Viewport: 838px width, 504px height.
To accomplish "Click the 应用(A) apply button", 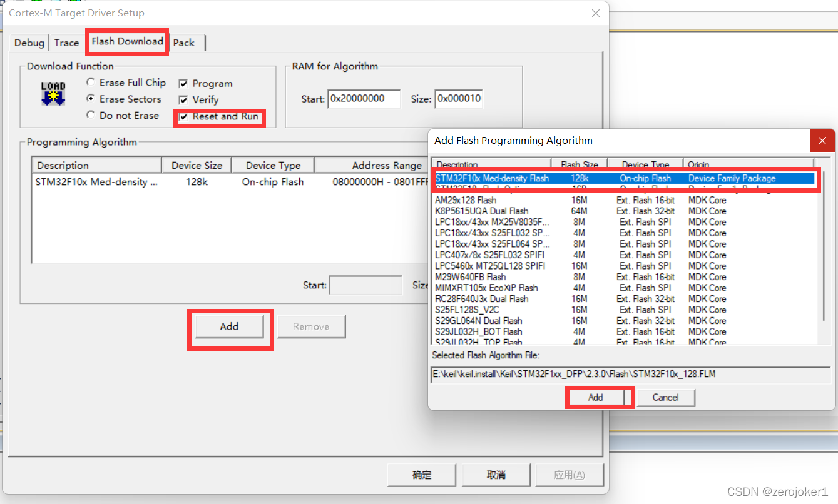I will pos(570,475).
